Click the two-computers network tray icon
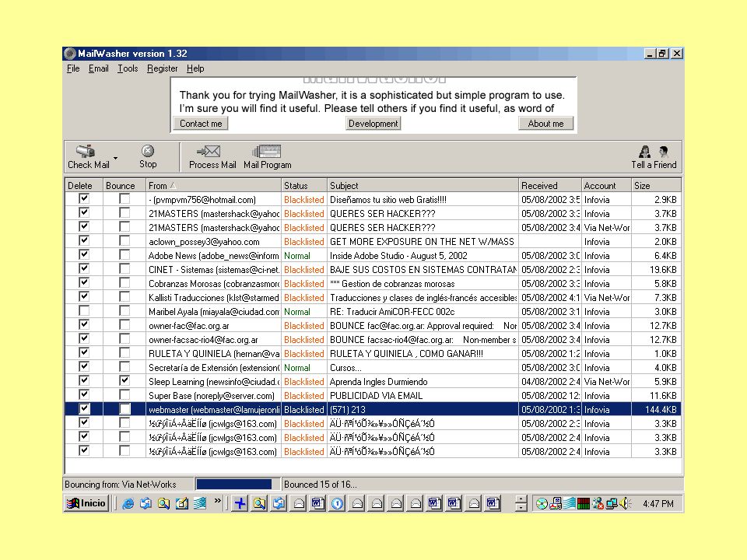Screen dimensions: 747x560 [612, 503]
